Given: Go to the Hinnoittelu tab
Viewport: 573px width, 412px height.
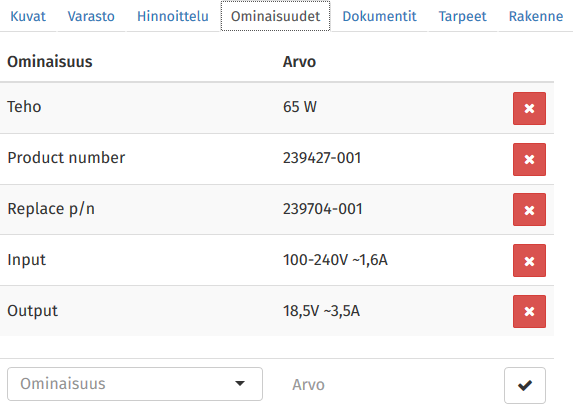Looking at the screenshot, I should pyautogui.click(x=172, y=16).
